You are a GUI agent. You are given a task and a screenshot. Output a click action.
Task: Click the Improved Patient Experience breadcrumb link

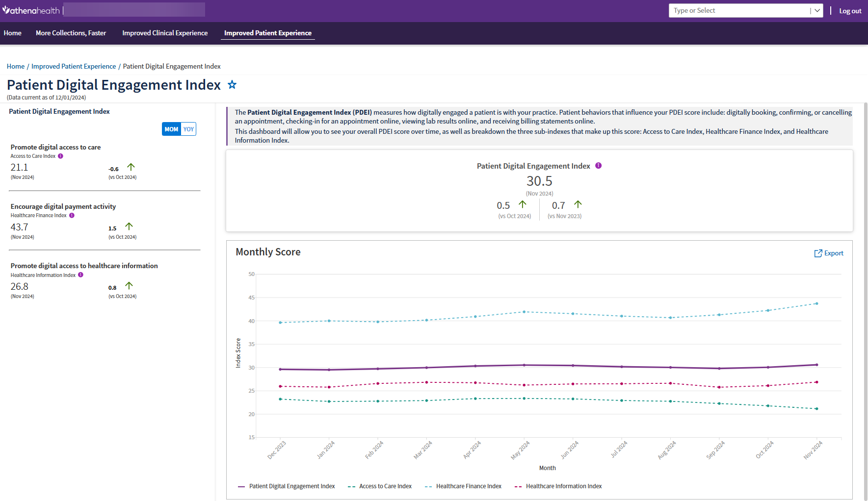point(73,66)
